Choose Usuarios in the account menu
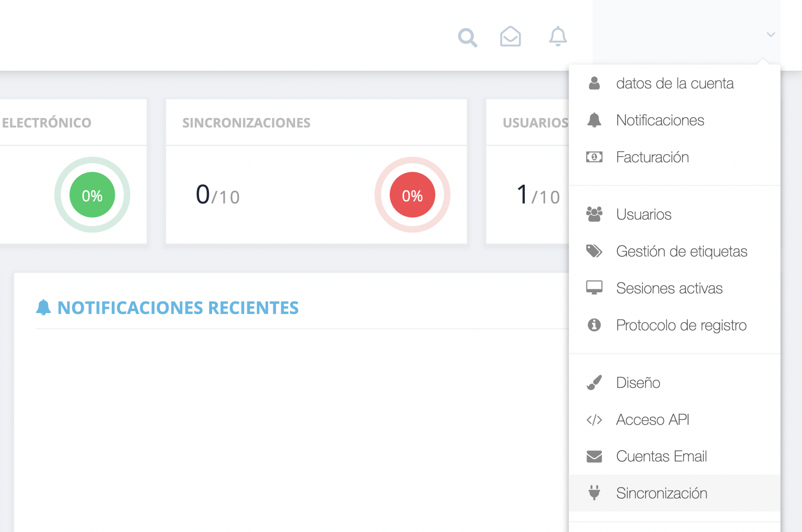 coord(674,214)
